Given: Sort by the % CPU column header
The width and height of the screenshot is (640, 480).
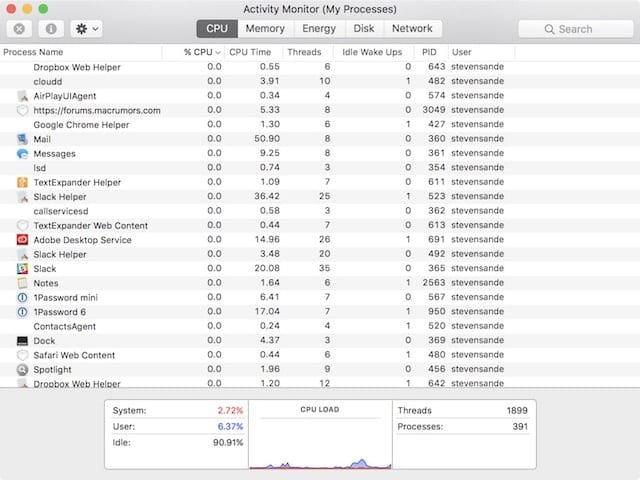Looking at the screenshot, I should (201, 52).
